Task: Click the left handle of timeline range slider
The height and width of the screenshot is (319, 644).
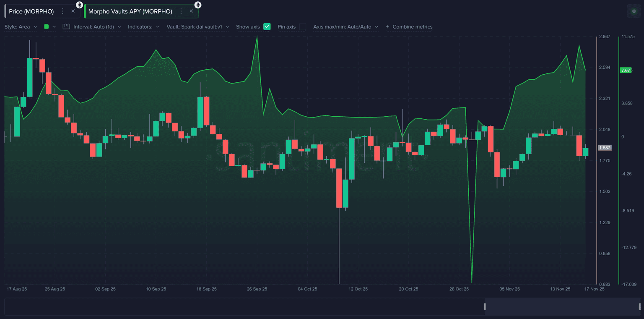Action: click(x=485, y=307)
